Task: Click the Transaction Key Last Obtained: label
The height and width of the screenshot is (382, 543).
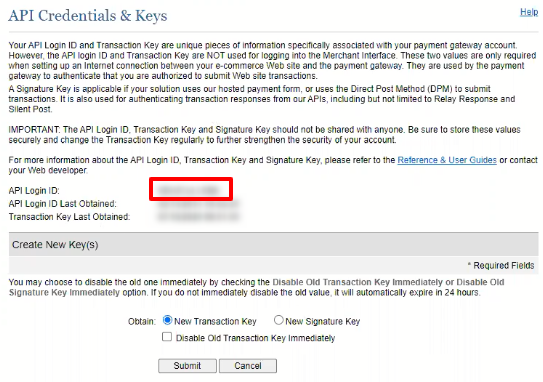Action: tap(69, 217)
